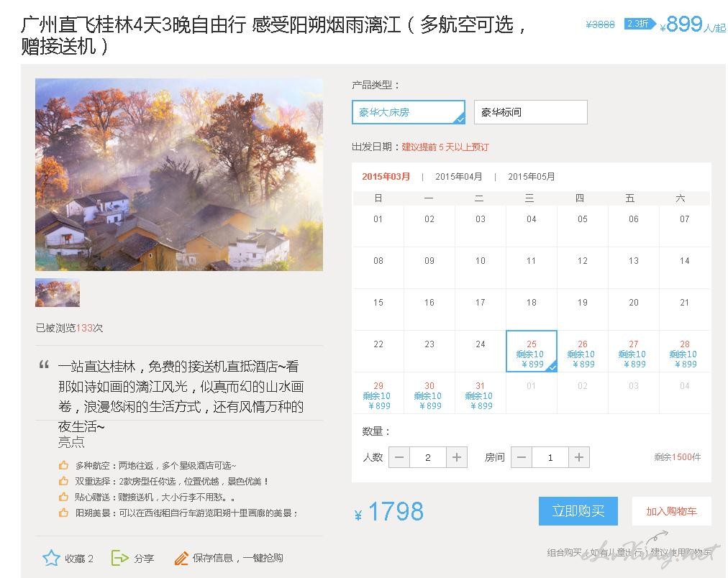Viewport: 728px width, 578px height.
Task: Click the thumbs-up icon beside 双重选择
Action: point(63,481)
